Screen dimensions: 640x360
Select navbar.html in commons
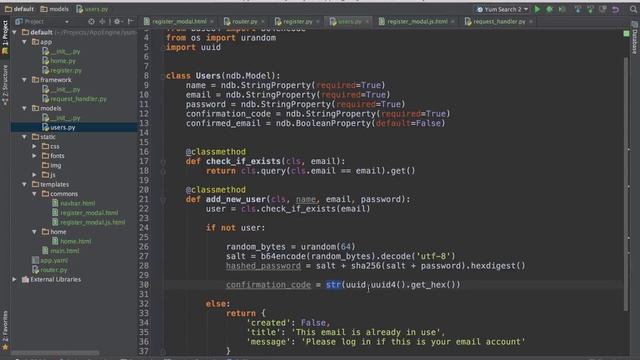(x=73, y=203)
